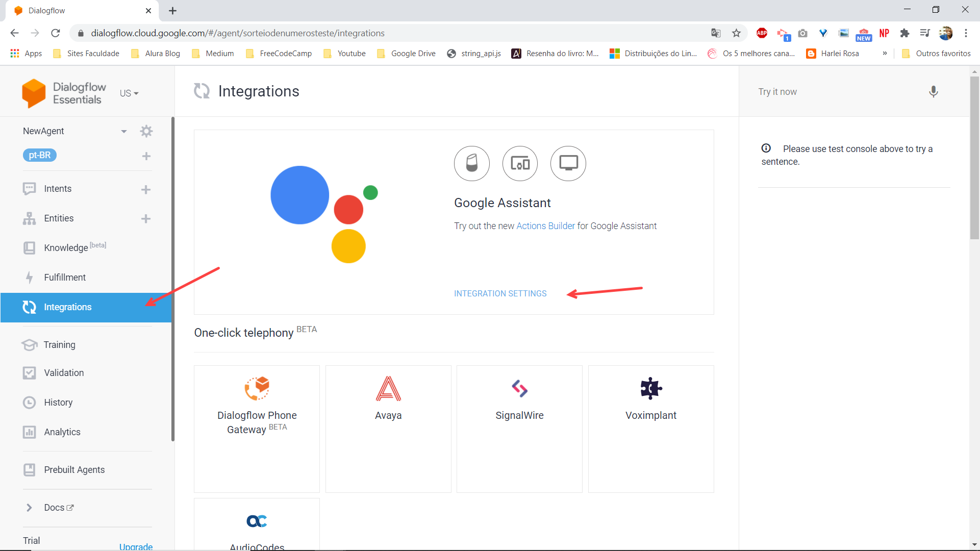Expand the Docs section chevron
980x551 pixels.
pos(29,508)
